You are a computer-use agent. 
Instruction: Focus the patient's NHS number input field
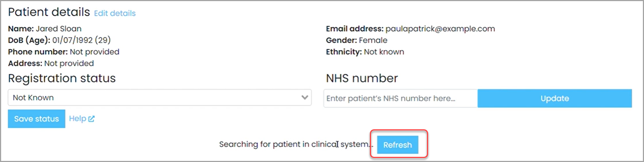point(400,98)
